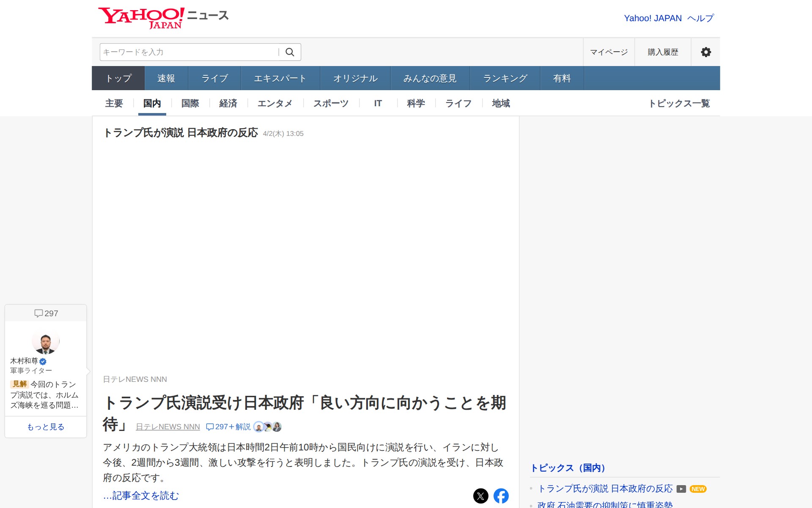Expand もっと見る in comment widget
The height and width of the screenshot is (508, 812).
point(46,427)
